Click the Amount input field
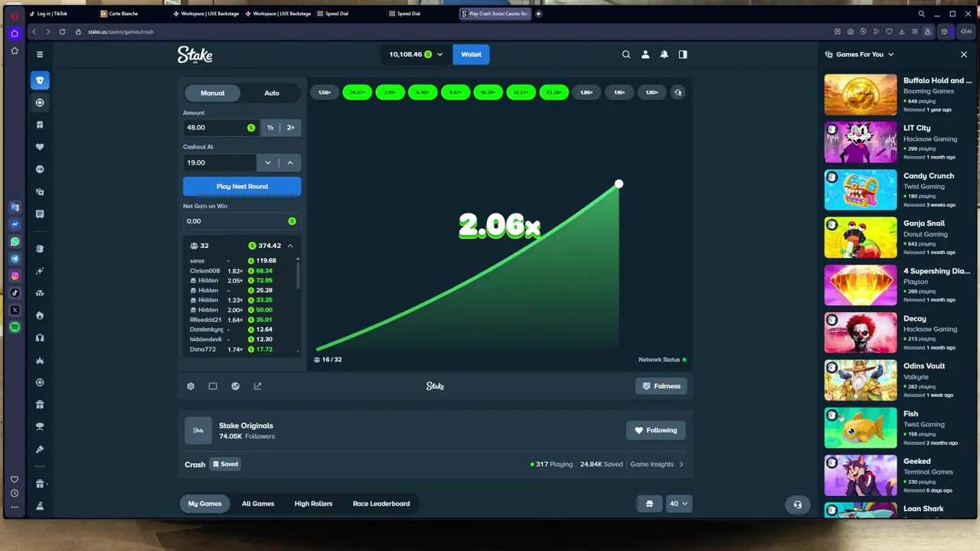 tap(220, 128)
